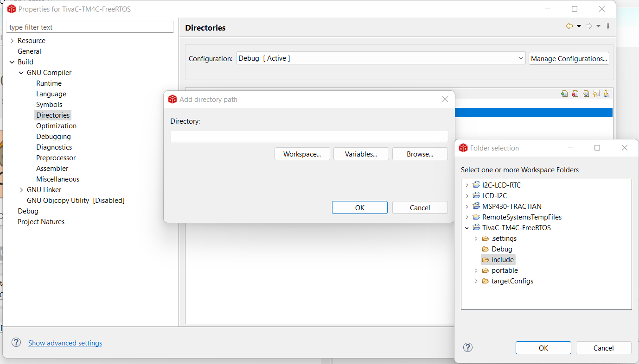This screenshot has height=364, width=639.
Task: Expand the portable folder
Action: 476,270
